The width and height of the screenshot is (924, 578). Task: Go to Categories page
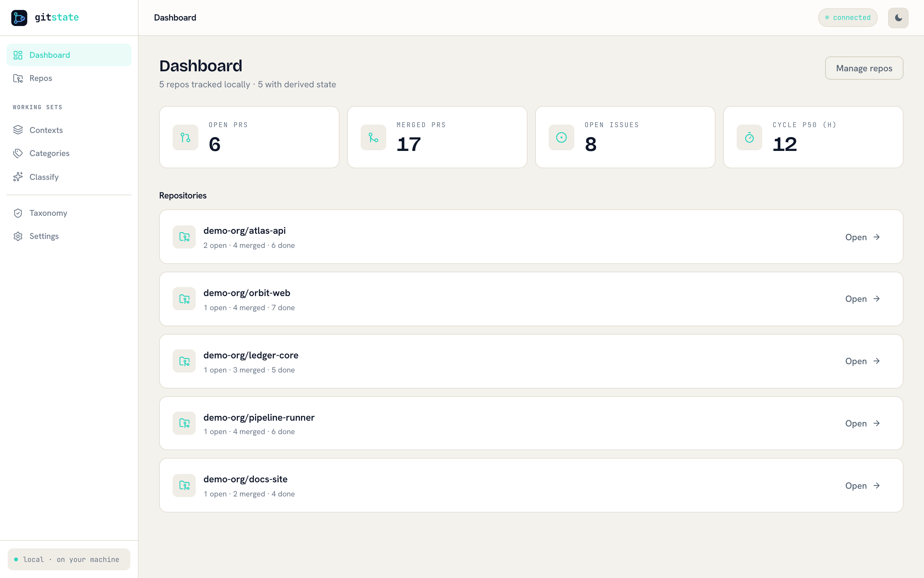69,153
